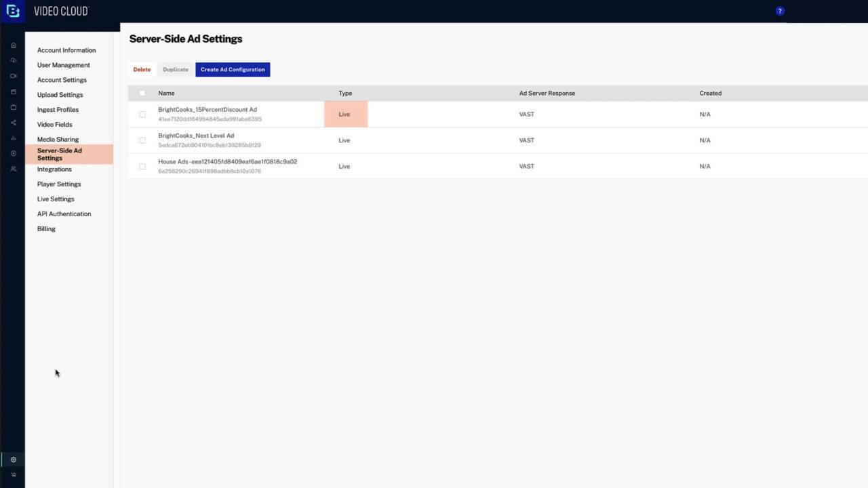Image resolution: width=868 pixels, height=488 pixels.
Task: Click VAST response of BrightCooks_15PercentDiscount Ad
Action: coord(526,115)
